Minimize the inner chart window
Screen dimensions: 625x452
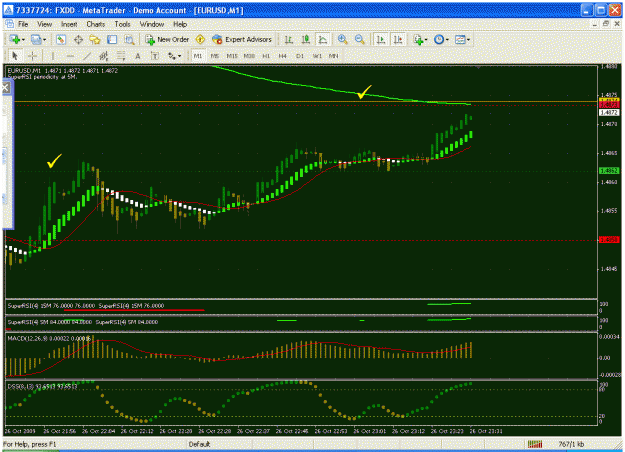pos(595,24)
